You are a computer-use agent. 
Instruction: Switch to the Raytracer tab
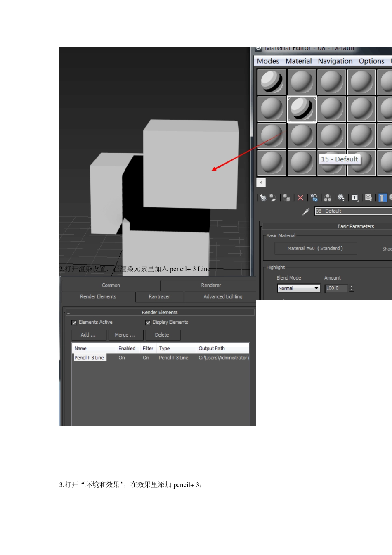point(159,297)
